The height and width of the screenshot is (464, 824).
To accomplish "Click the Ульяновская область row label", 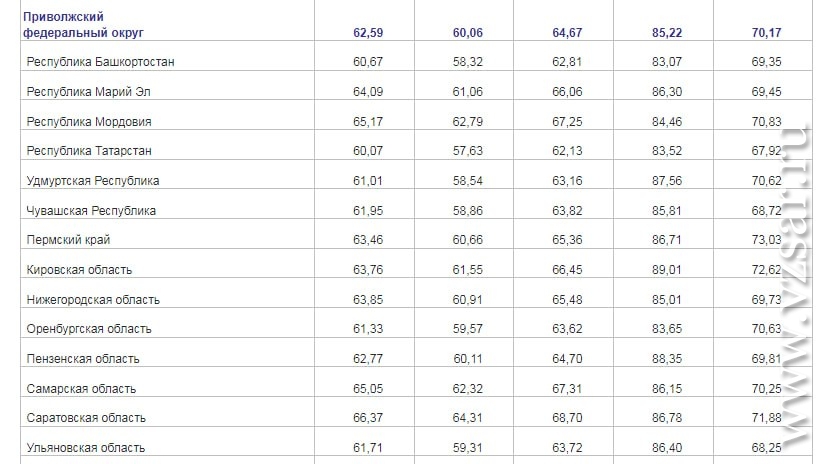I will point(90,448).
